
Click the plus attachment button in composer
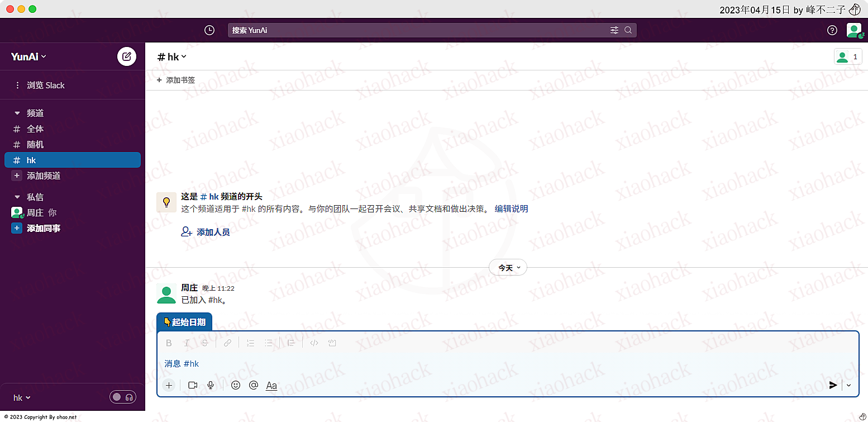(x=169, y=385)
